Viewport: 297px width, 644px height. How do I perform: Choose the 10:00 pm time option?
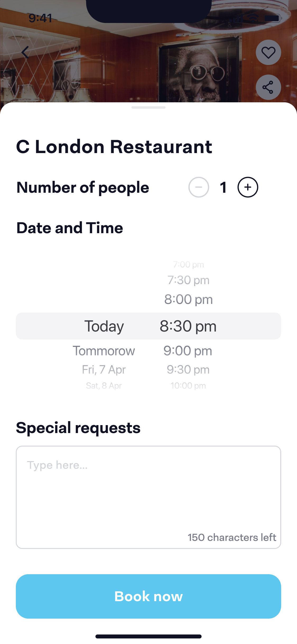pyautogui.click(x=188, y=386)
